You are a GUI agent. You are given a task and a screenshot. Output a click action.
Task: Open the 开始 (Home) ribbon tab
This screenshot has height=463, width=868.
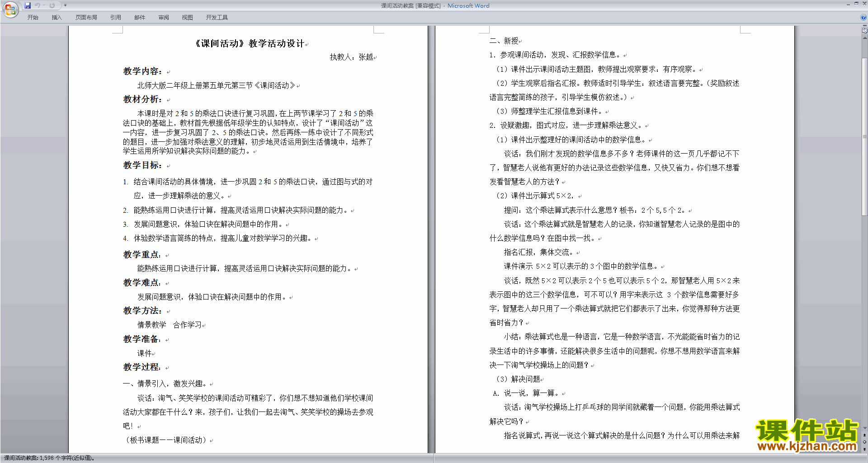tap(33, 18)
